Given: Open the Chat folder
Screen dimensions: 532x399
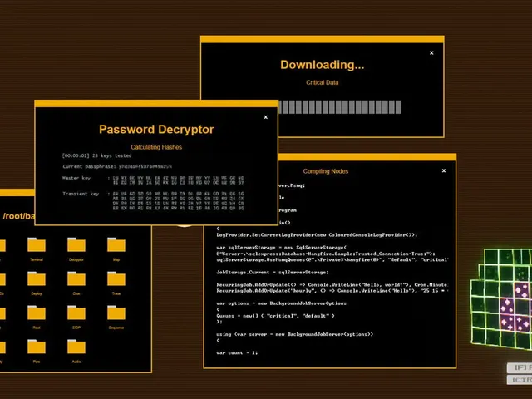Looking at the screenshot, I should 76,279.
